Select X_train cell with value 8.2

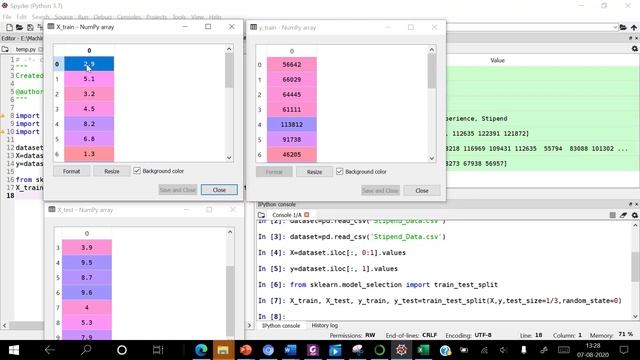(89, 124)
